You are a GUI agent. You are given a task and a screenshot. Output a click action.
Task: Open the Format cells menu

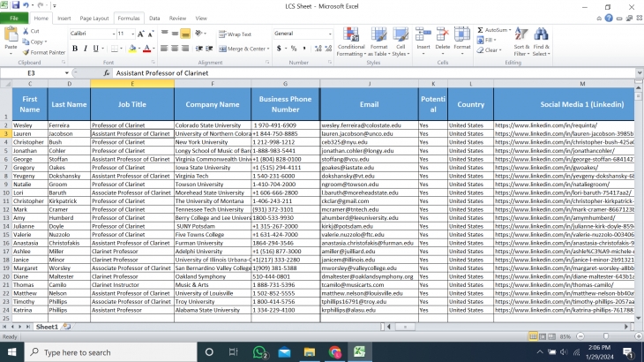pyautogui.click(x=462, y=41)
